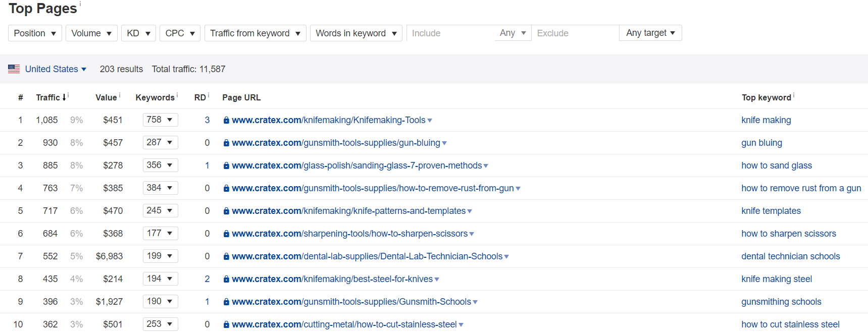Open the KD filter dropdown

138,33
